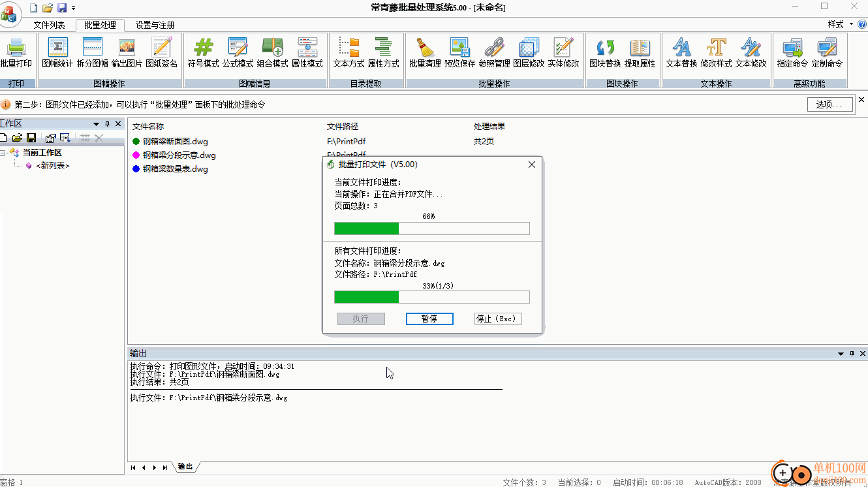Screen dimensions: 868x487
Task: Select the 指定命令 tool
Action: pos(792,53)
